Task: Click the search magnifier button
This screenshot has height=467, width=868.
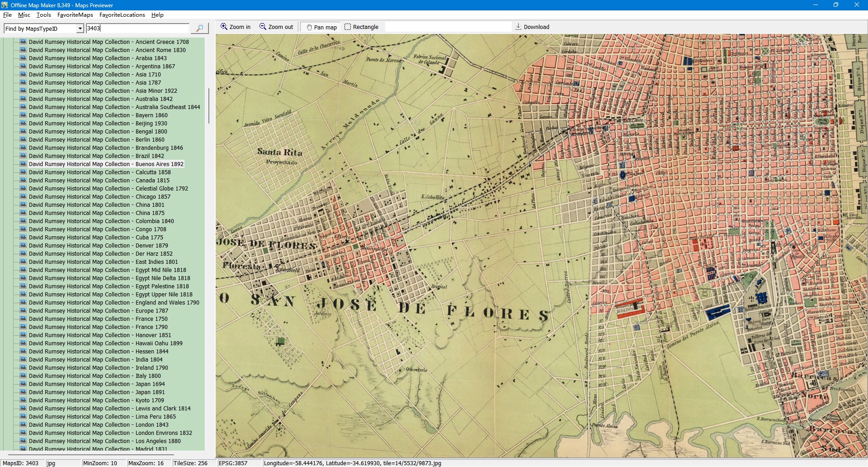Action: pyautogui.click(x=199, y=29)
